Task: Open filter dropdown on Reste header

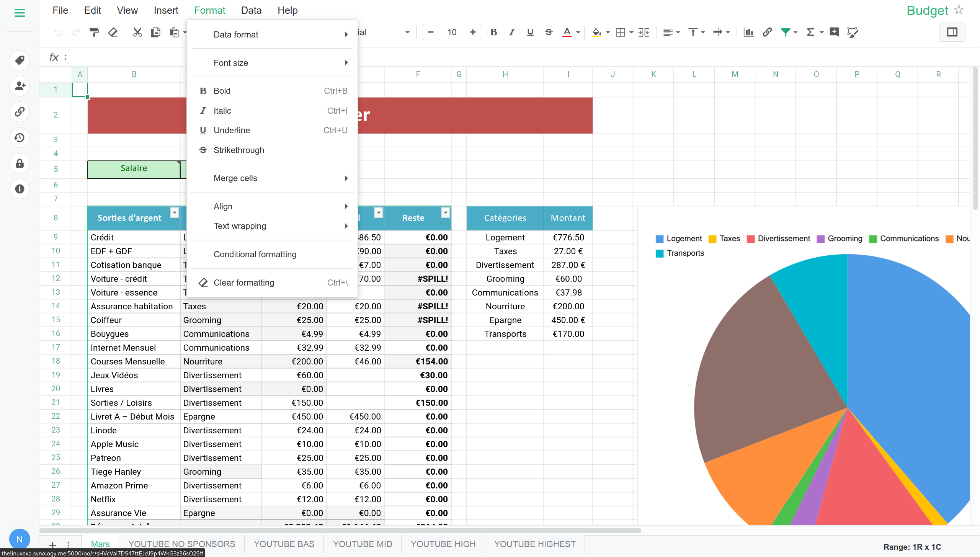Action: [445, 212]
